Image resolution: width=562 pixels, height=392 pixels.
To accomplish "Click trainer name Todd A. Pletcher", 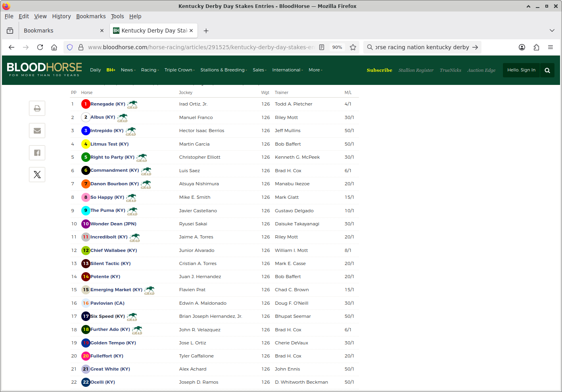I will [x=293, y=104].
